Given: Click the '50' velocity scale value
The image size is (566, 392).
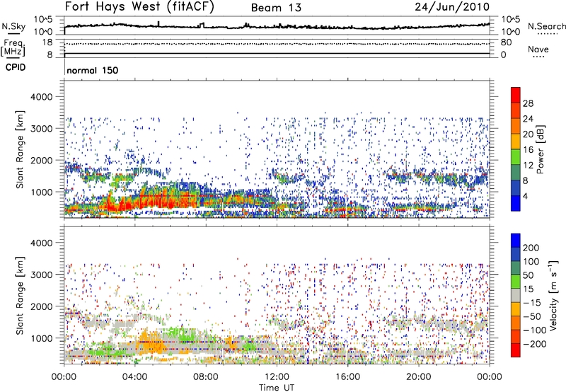Looking at the screenshot, I should click(x=528, y=275).
